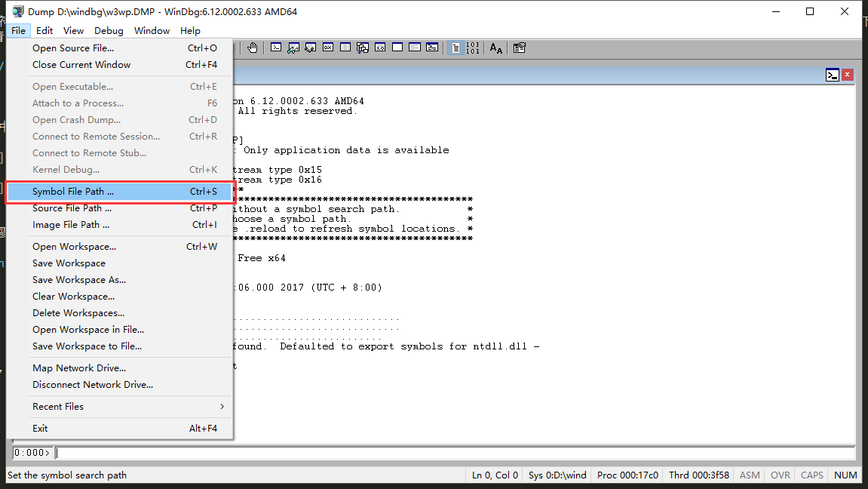Open the Command window toolbar icon
The image size is (868, 489).
(x=276, y=48)
